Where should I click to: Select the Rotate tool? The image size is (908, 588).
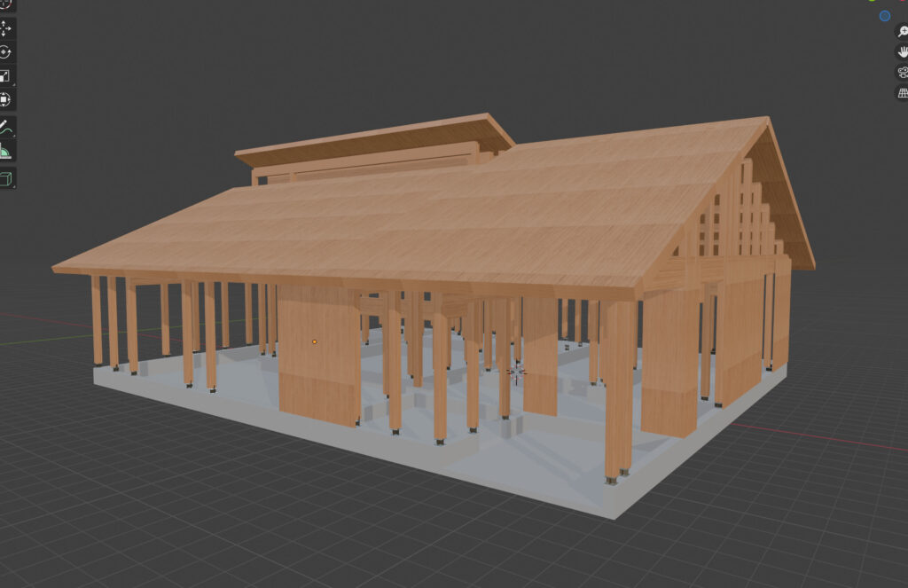[x=6, y=52]
